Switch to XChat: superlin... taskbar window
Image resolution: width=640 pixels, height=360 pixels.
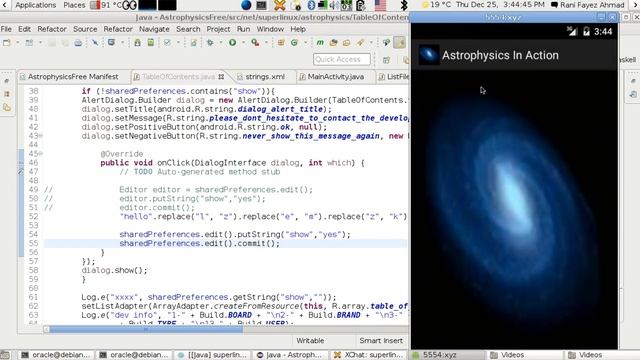(369, 355)
